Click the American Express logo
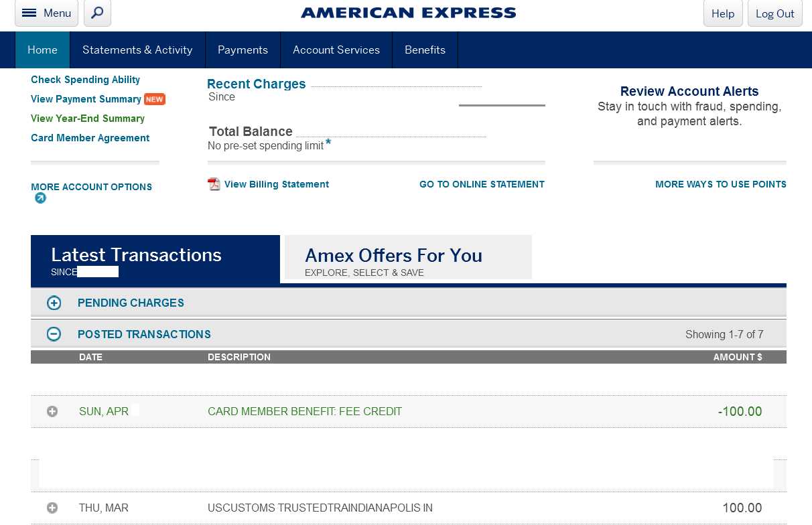This screenshot has width=812, height=525. [409, 13]
